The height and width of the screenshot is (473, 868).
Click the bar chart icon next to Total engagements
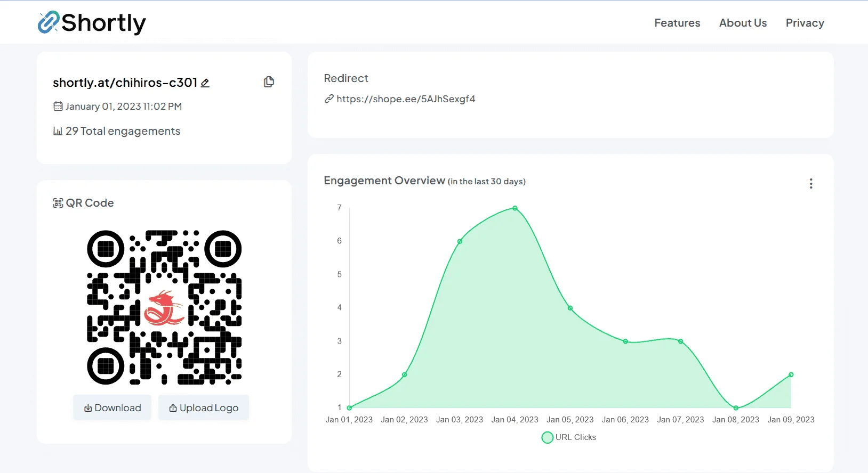coord(58,131)
